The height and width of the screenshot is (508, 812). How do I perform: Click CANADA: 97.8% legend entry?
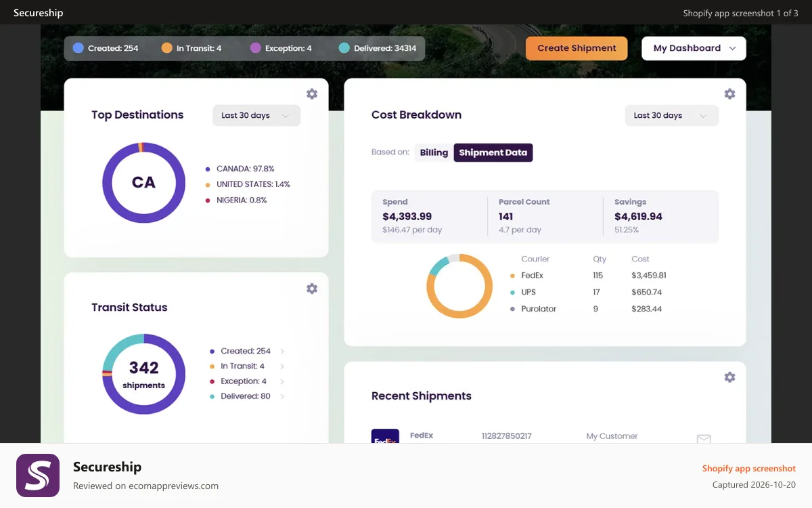tap(245, 169)
